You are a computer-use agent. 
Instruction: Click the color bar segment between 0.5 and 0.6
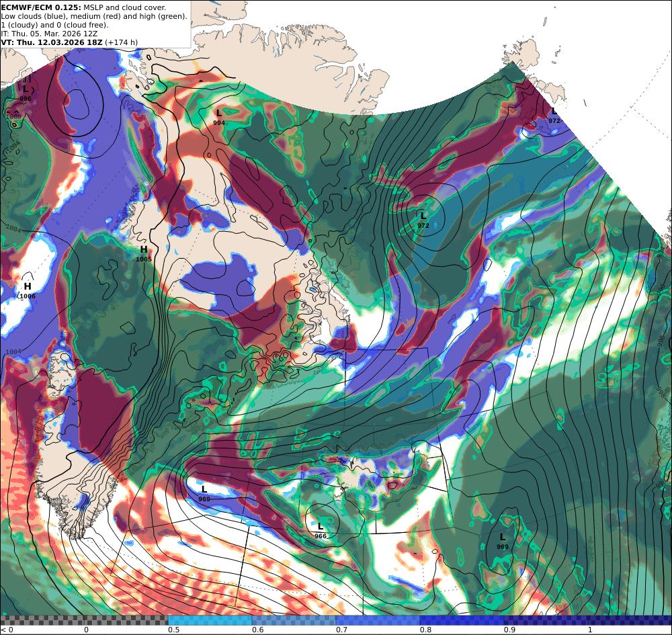(x=210, y=620)
